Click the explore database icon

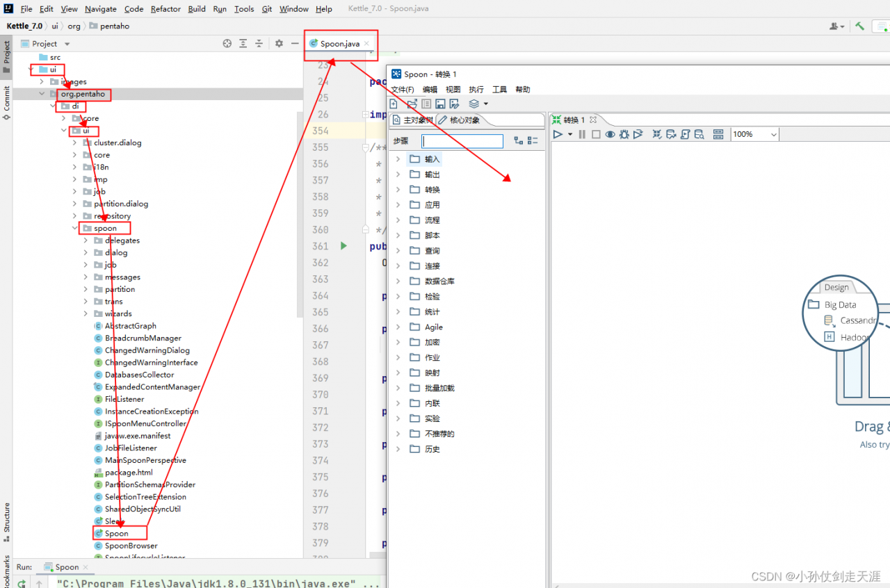(699, 134)
